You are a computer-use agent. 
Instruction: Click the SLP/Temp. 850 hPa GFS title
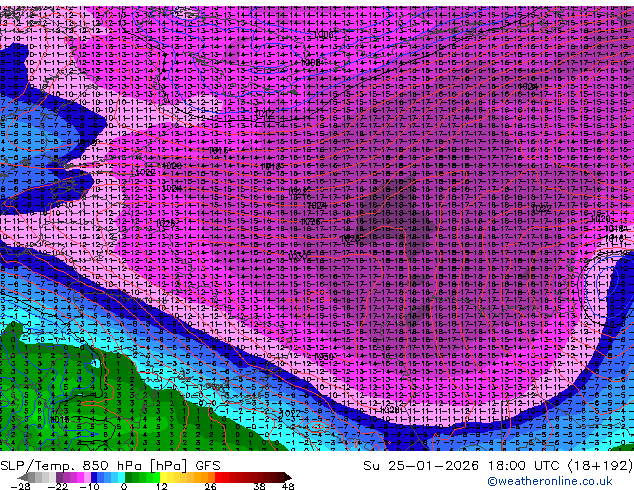(110, 466)
